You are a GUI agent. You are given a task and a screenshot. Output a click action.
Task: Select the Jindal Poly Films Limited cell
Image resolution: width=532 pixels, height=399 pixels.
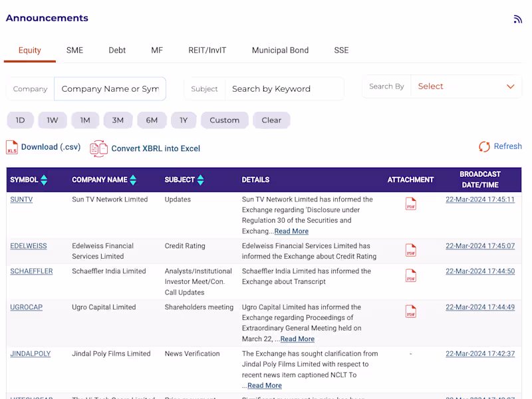[111, 354]
